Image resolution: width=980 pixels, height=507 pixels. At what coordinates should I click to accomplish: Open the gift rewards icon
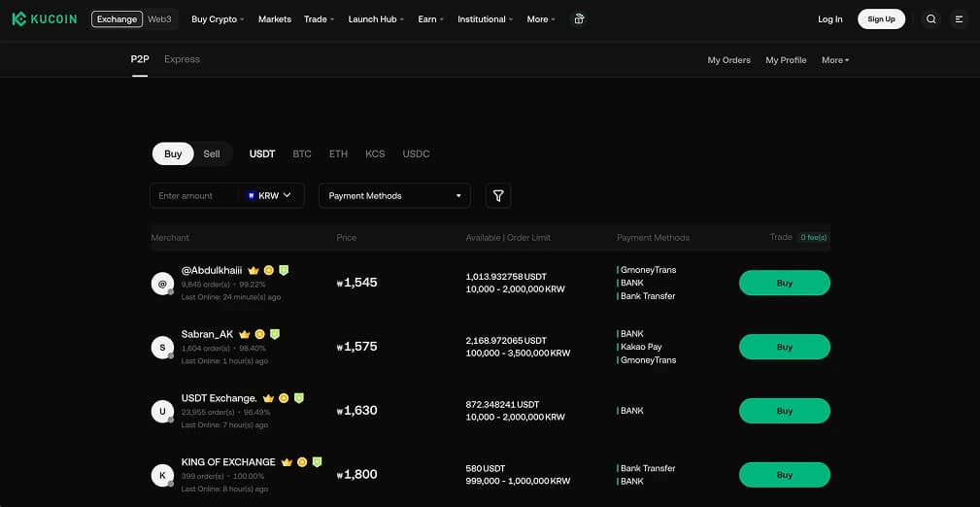580,19
